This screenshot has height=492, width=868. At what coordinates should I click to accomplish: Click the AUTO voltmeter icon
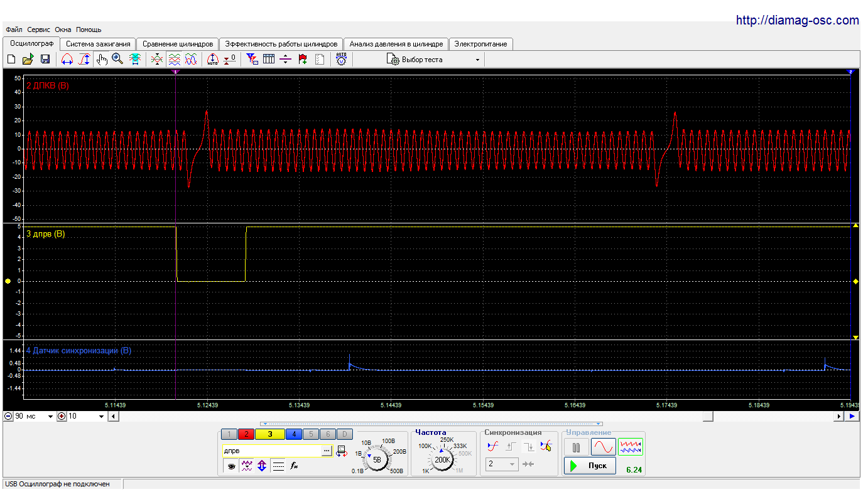click(x=341, y=60)
